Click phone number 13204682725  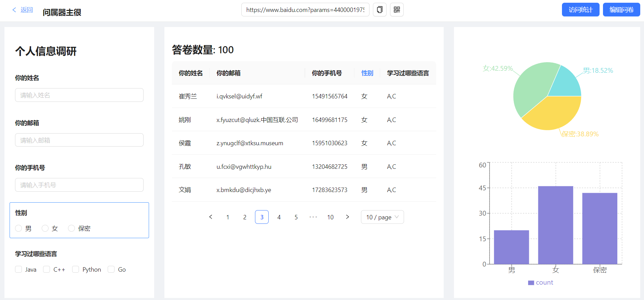coord(330,167)
